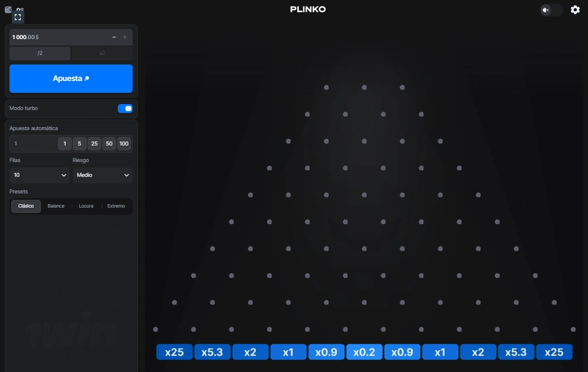Halve the bet with the /2 button
The height and width of the screenshot is (372, 588).
(40, 53)
